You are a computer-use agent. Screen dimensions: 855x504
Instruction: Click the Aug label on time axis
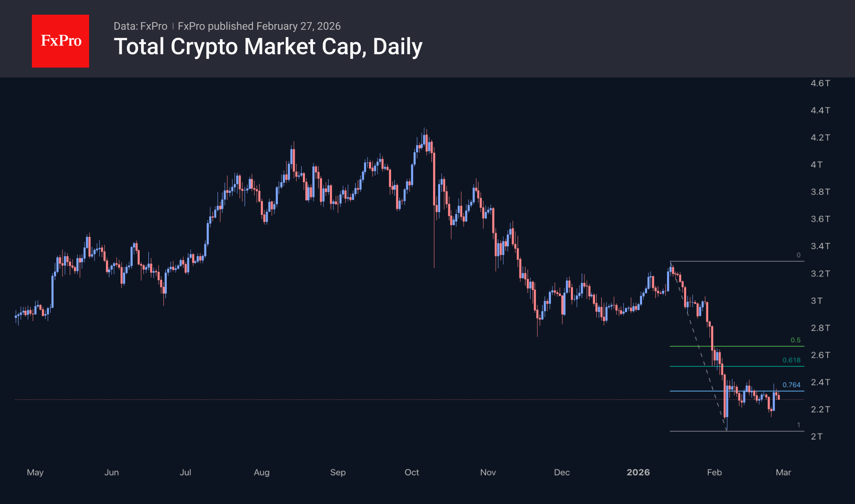coord(262,473)
